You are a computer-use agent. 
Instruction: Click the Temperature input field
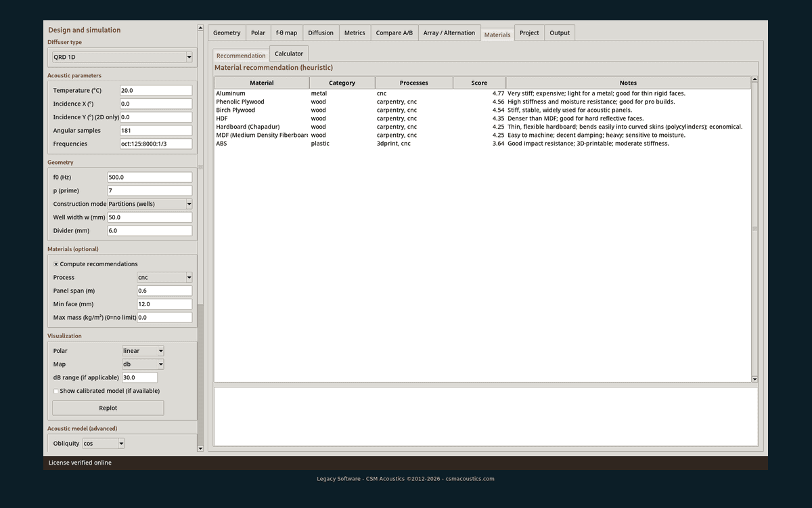[x=156, y=90]
